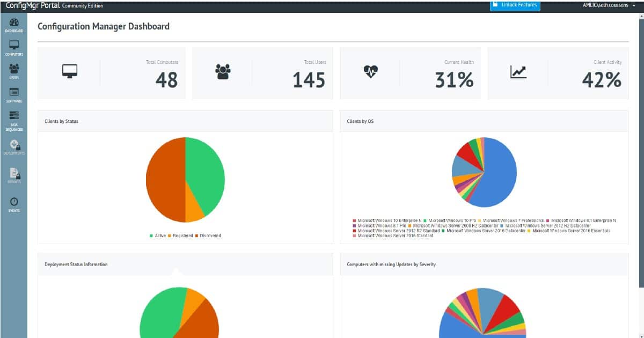Click blue slice in missing Updates pie

[456, 327]
